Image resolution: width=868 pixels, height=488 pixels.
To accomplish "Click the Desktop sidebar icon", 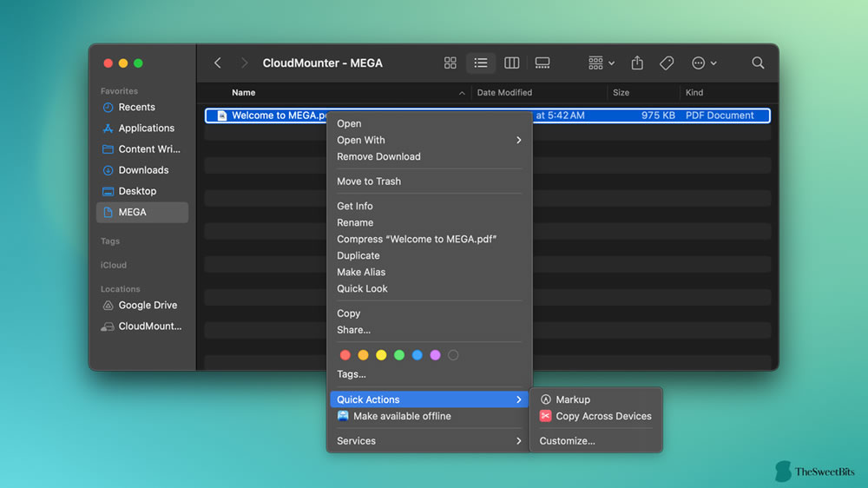I will (108, 191).
